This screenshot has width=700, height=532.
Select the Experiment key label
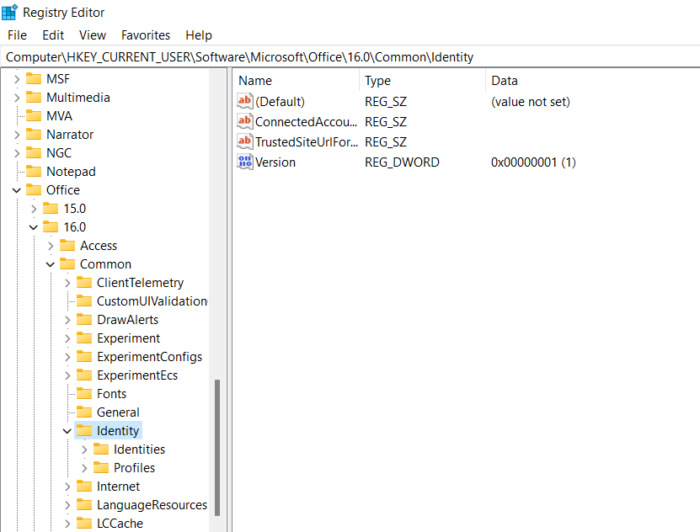(129, 339)
